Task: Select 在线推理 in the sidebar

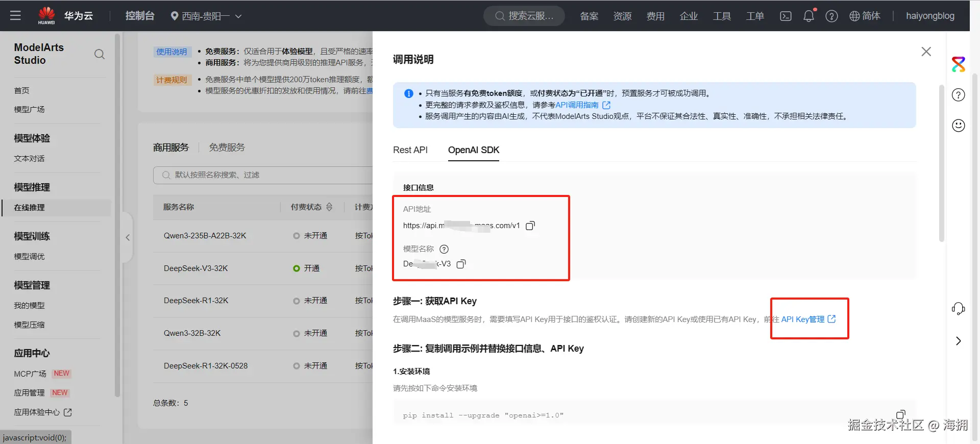Action: pos(57,208)
